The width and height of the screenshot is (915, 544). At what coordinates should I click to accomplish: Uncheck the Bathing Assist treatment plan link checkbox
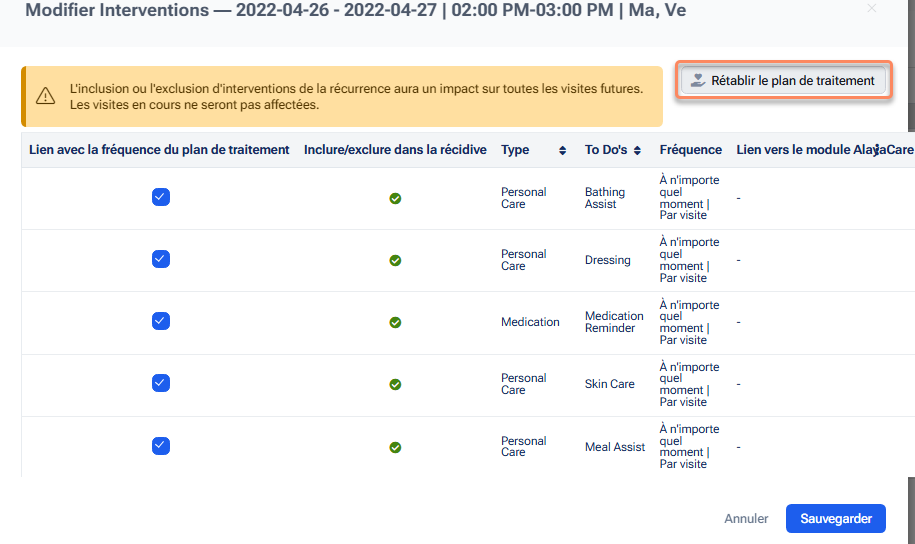(x=161, y=197)
